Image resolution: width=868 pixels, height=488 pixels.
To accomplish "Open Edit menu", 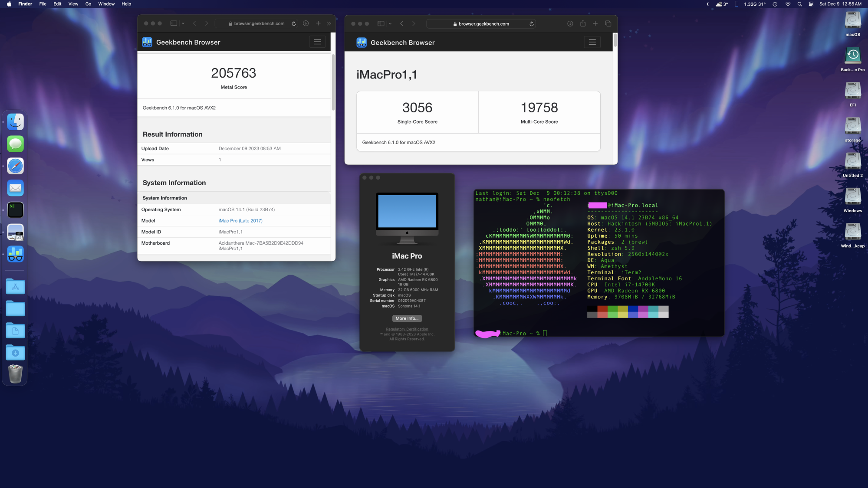I will coord(57,4).
